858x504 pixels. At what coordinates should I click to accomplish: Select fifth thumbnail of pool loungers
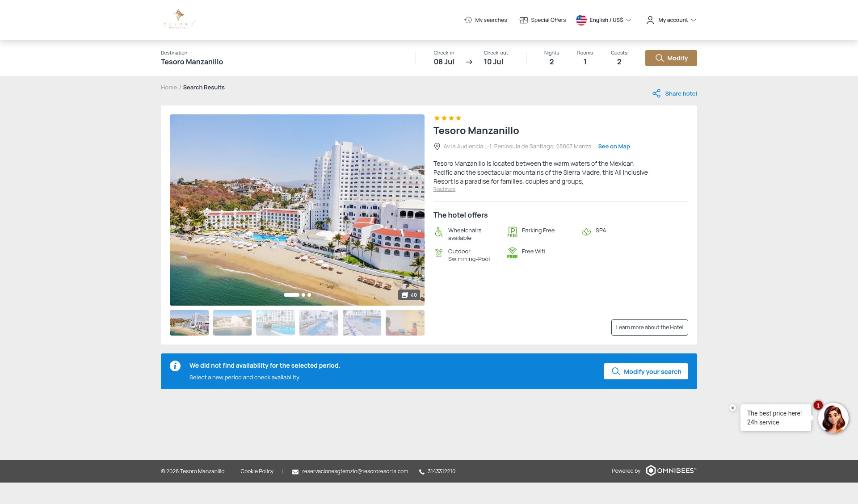point(362,323)
